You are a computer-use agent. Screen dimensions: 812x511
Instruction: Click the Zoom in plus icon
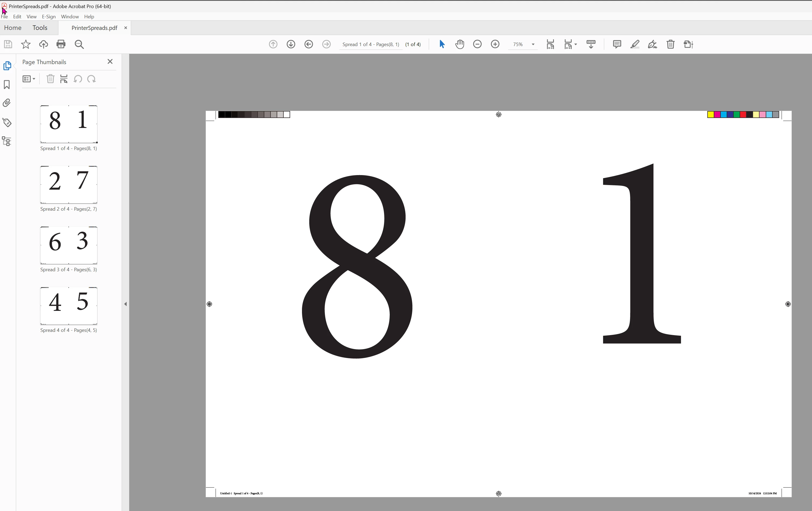[x=495, y=44]
